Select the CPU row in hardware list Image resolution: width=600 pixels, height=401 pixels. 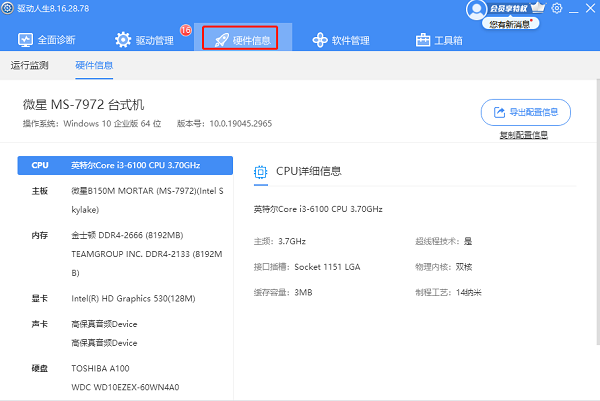pyautogui.click(x=125, y=165)
